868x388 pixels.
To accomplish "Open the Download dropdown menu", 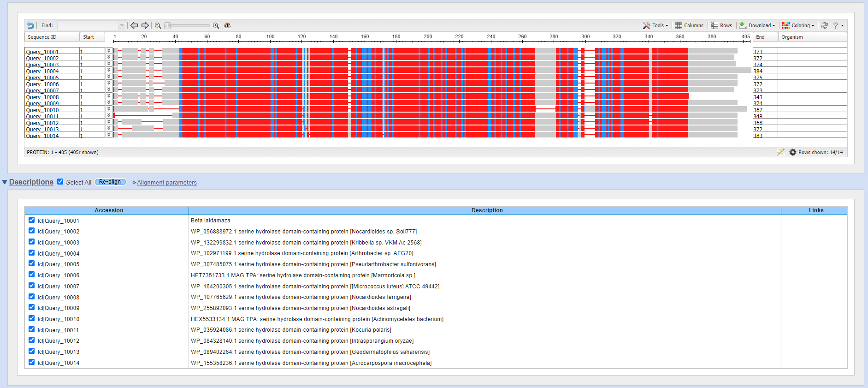I will (757, 25).
